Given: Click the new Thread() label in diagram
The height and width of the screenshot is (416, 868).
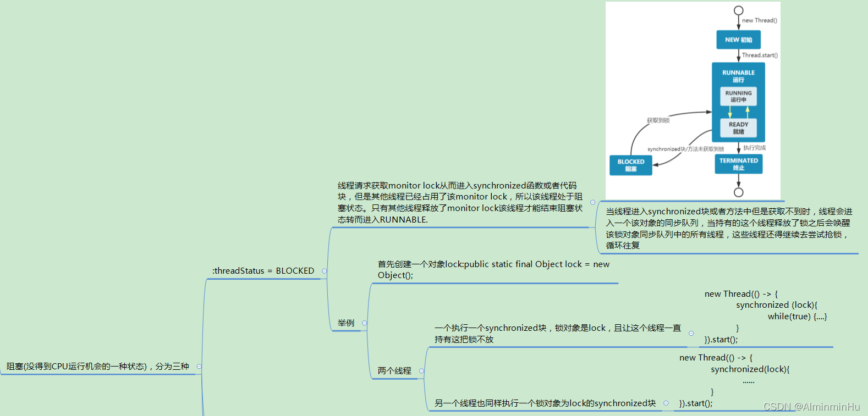Looking at the screenshot, I should 760,20.
